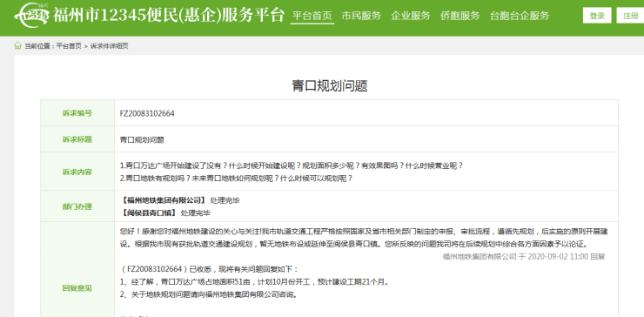Click the 注册 button
Image resolution: width=644 pixels, height=317 pixels.
[x=630, y=16]
